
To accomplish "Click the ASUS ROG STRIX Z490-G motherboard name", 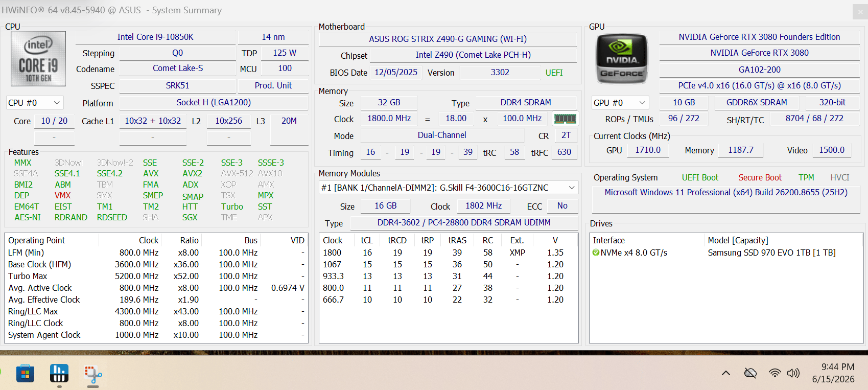I will coord(448,39).
